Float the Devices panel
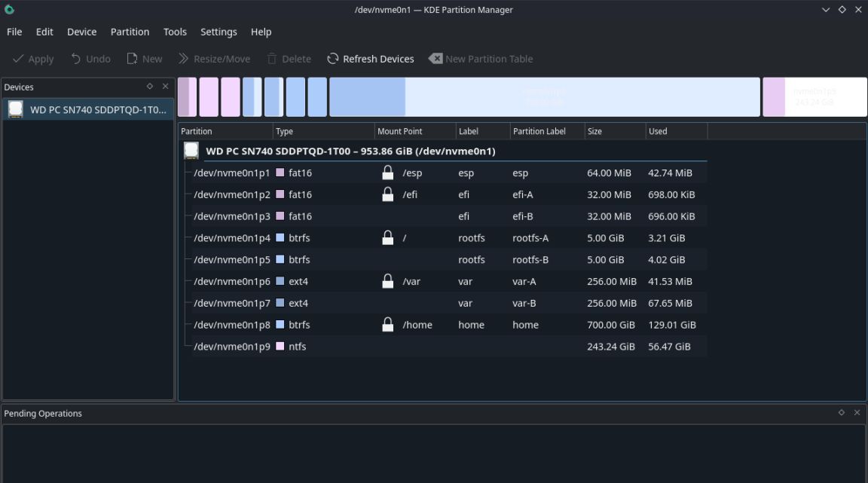 149,87
